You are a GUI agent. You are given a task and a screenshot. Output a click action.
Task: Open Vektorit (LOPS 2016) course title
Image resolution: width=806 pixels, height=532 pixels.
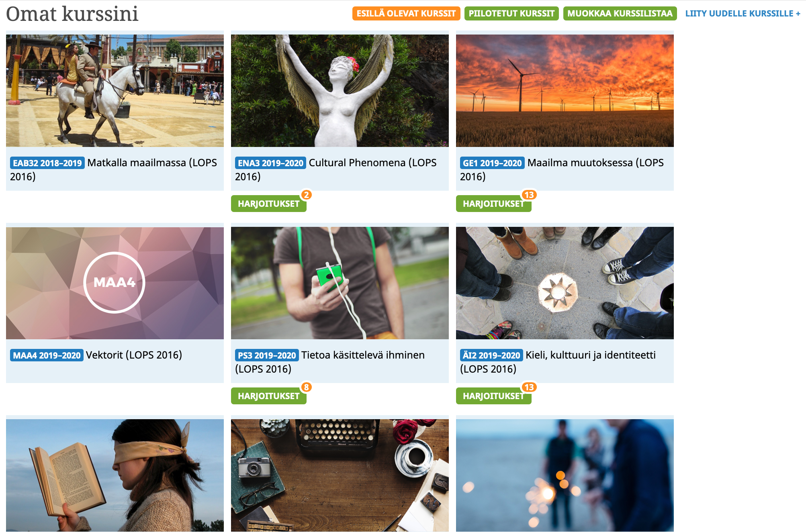(134, 355)
